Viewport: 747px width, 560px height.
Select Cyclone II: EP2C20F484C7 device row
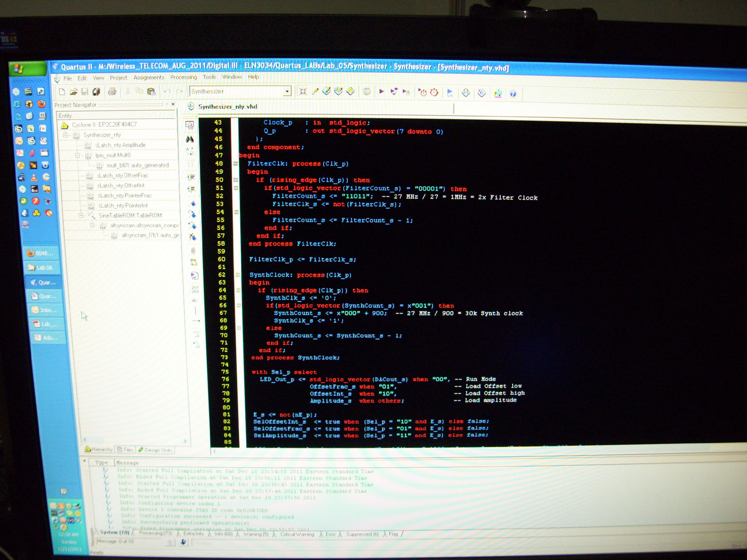click(x=104, y=125)
